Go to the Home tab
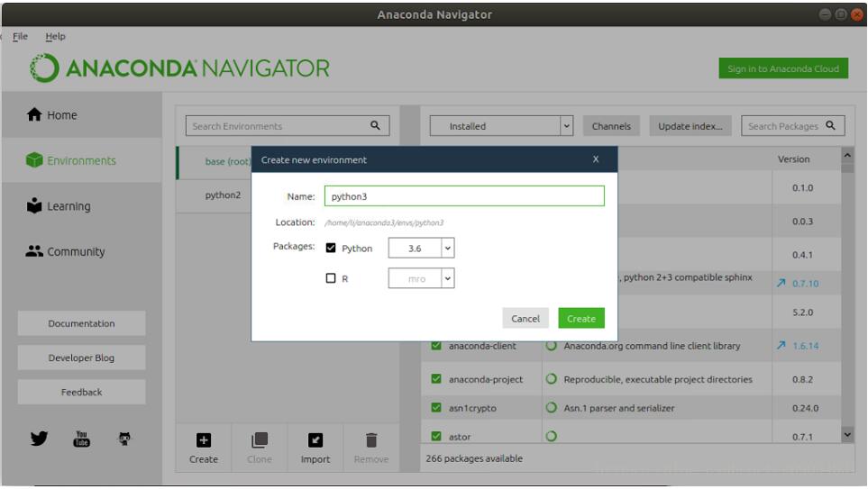 82,115
